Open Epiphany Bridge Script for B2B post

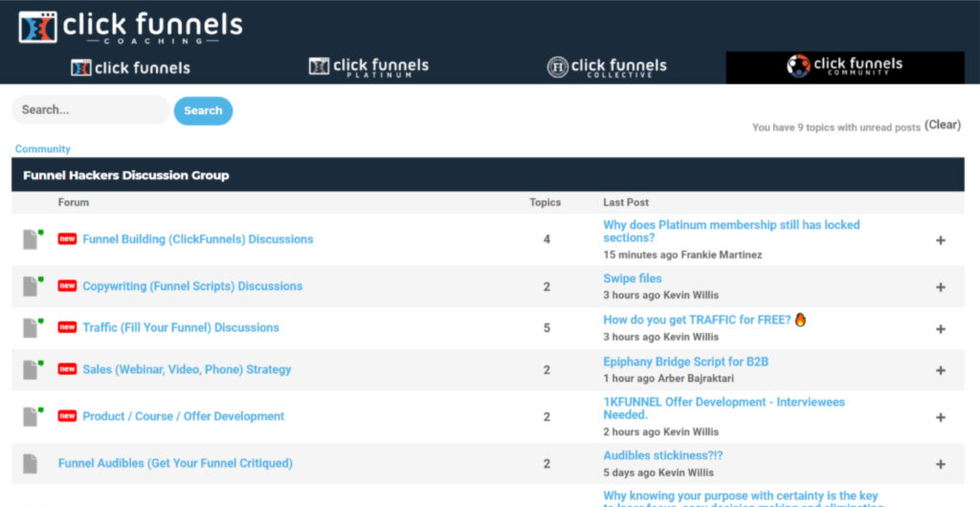[x=685, y=362]
